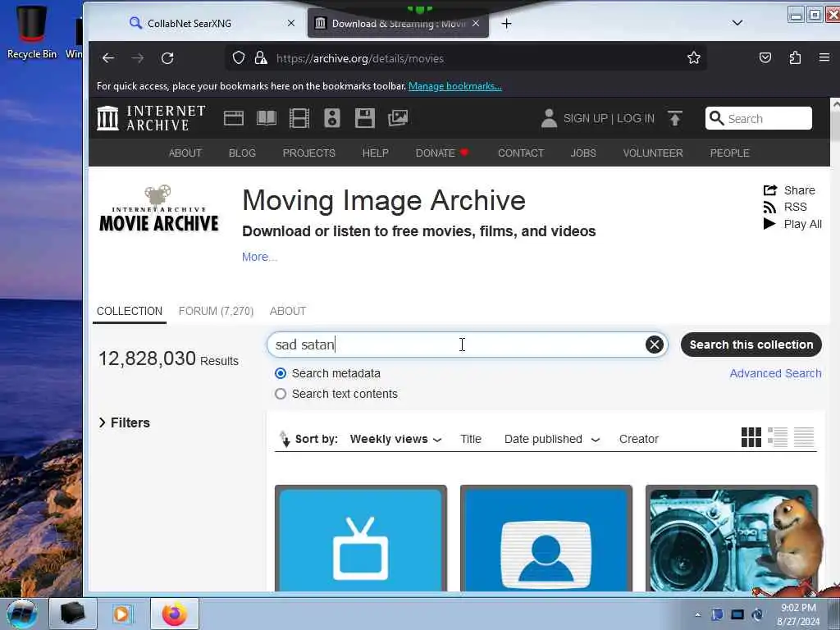Bookmark this page star
The width and height of the screenshot is (840, 630).
(x=694, y=58)
